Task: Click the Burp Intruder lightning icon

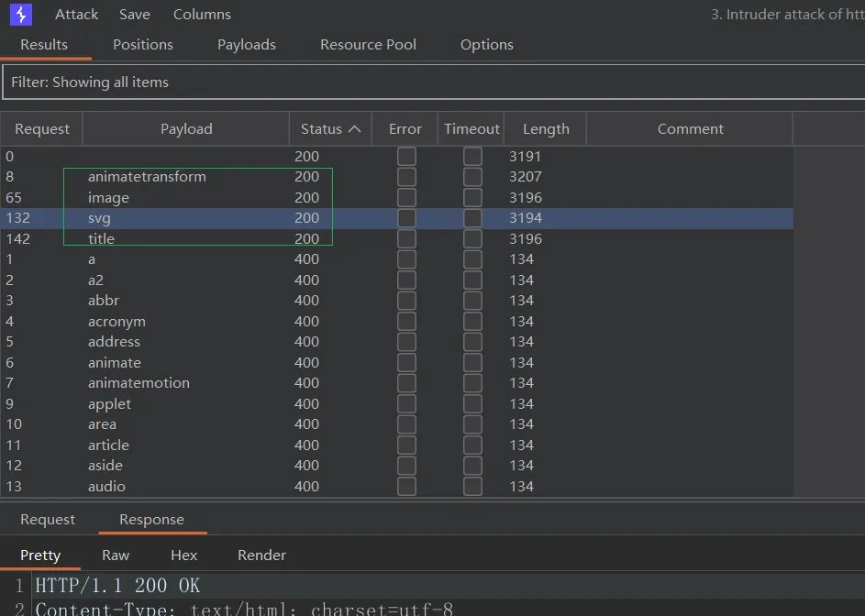Action: [x=21, y=15]
